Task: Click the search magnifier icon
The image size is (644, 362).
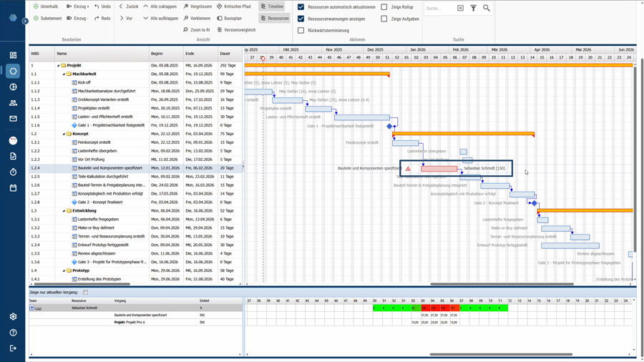Action: pyautogui.click(x=487, y=8)
